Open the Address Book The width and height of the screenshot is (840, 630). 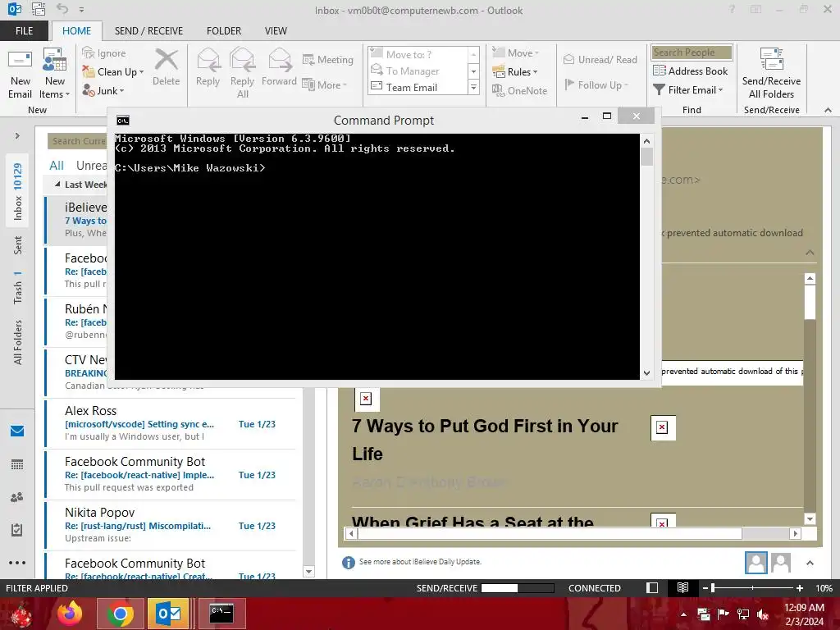(x=690, y=71)
